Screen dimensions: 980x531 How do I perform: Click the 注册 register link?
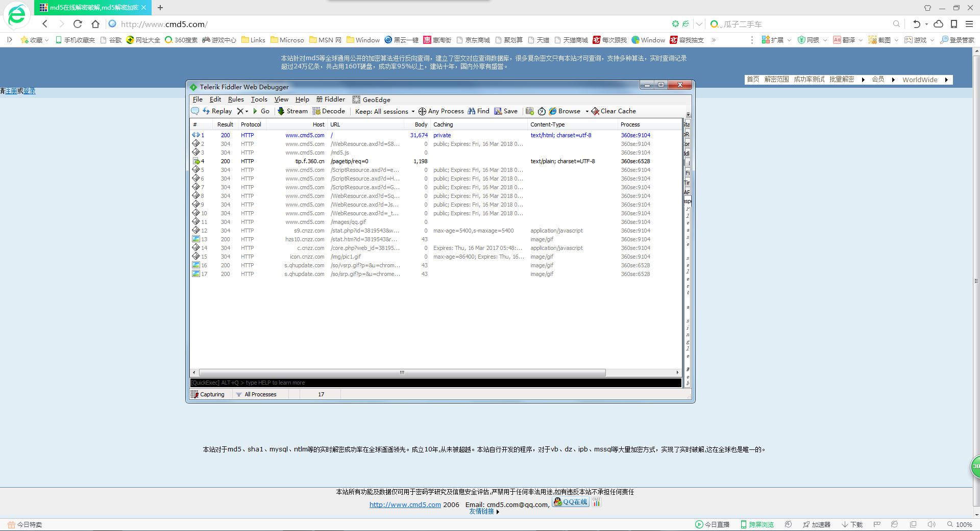[x=11, y=91]
